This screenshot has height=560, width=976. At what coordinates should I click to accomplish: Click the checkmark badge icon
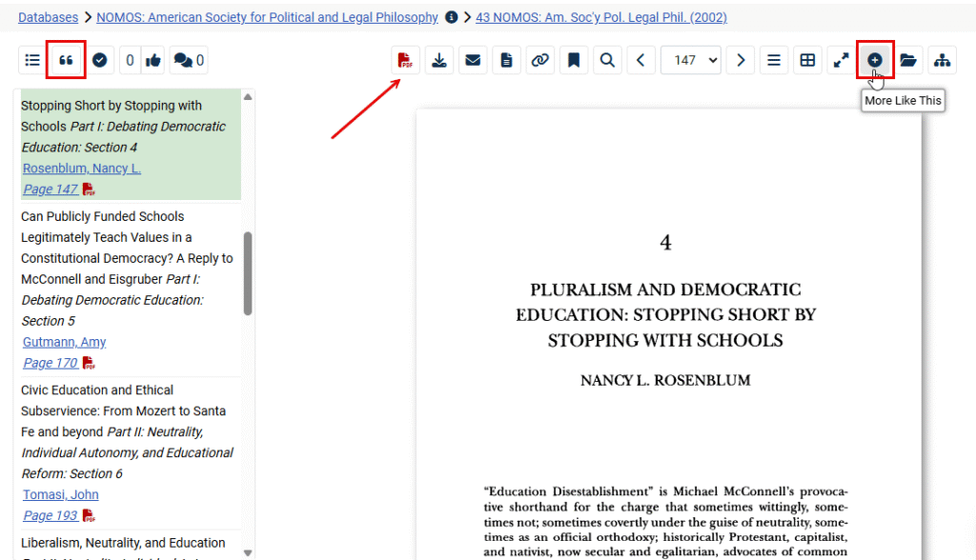(x=99, y=60)
